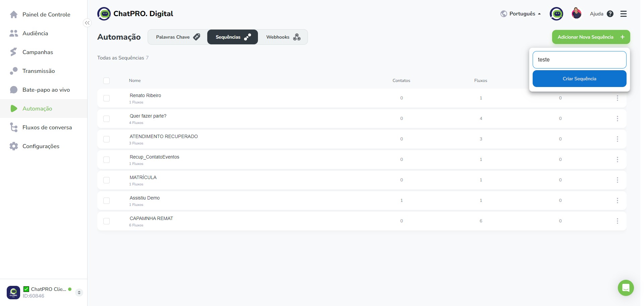The image size is (644, 306).
Task: Switch to Webhooks tab
Action: pos(283,37)
